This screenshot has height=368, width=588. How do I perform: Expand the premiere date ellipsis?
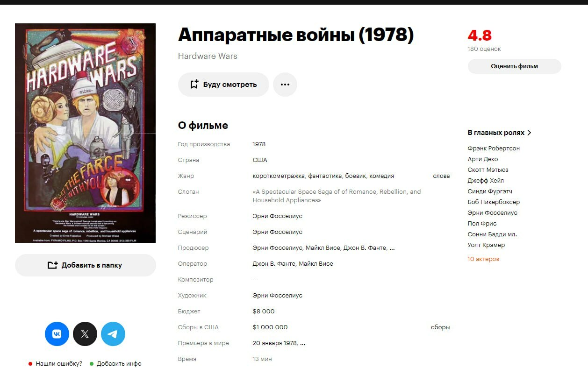click(x=302, y=343)
